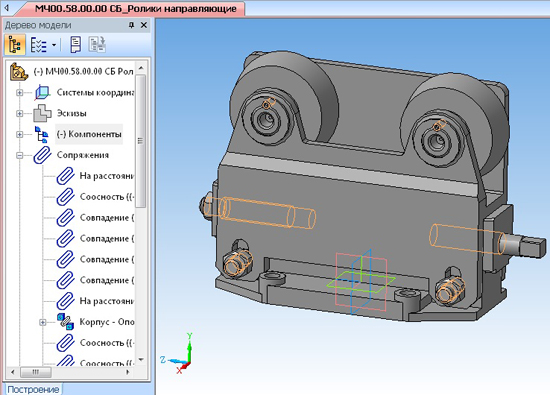Close the Дерево модели panel
Image resolution: width=550 pixels, height=395 pixels.
(x=144, y=25)
